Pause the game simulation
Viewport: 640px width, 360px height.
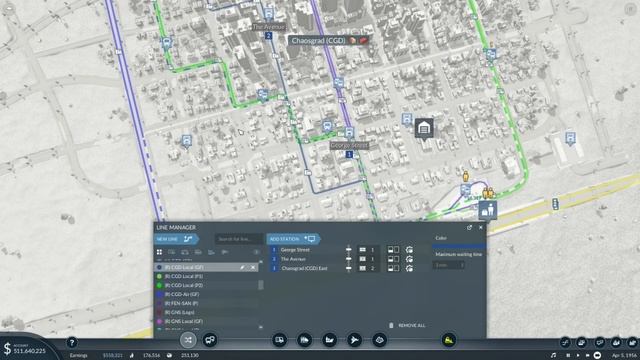(x=568, y=356)
